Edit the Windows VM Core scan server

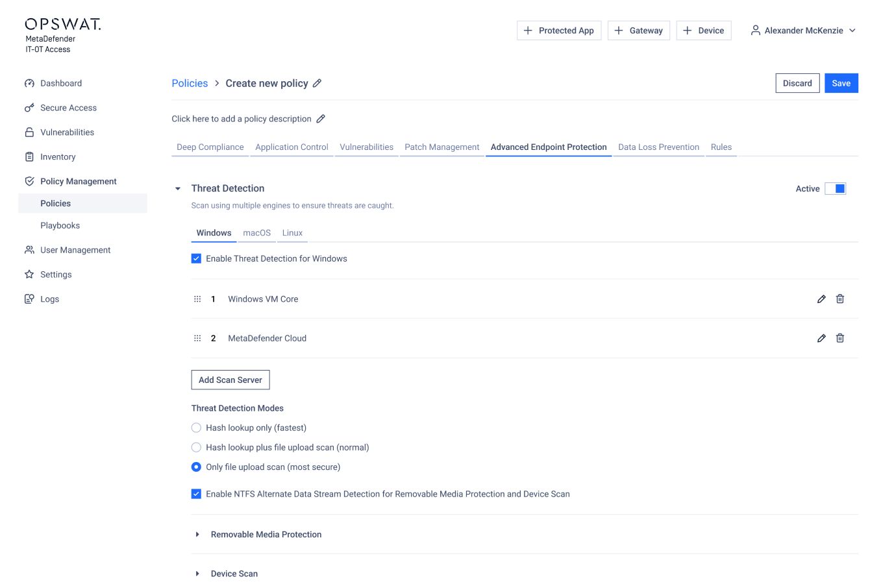point(821,299)
